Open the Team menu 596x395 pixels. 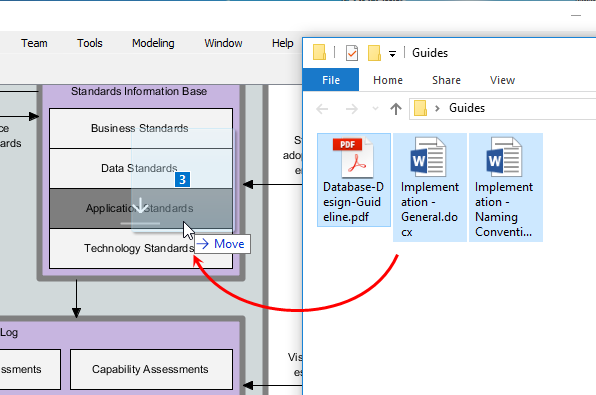(x=34, y=43)
